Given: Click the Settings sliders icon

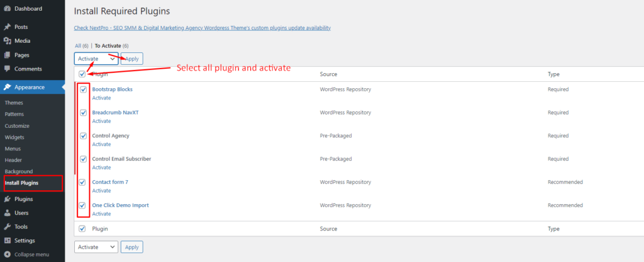Looking at the screenshot, I should pos(7,241).
